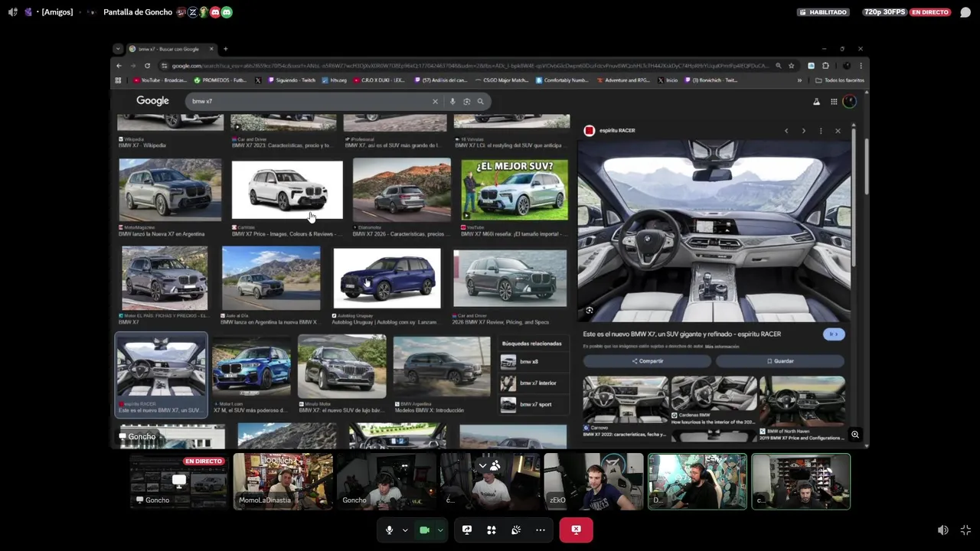Image resolution: width=980 pixels, height=551 pixels.
Task: Click the Pantalla de Goncho title
Action: 138,12
